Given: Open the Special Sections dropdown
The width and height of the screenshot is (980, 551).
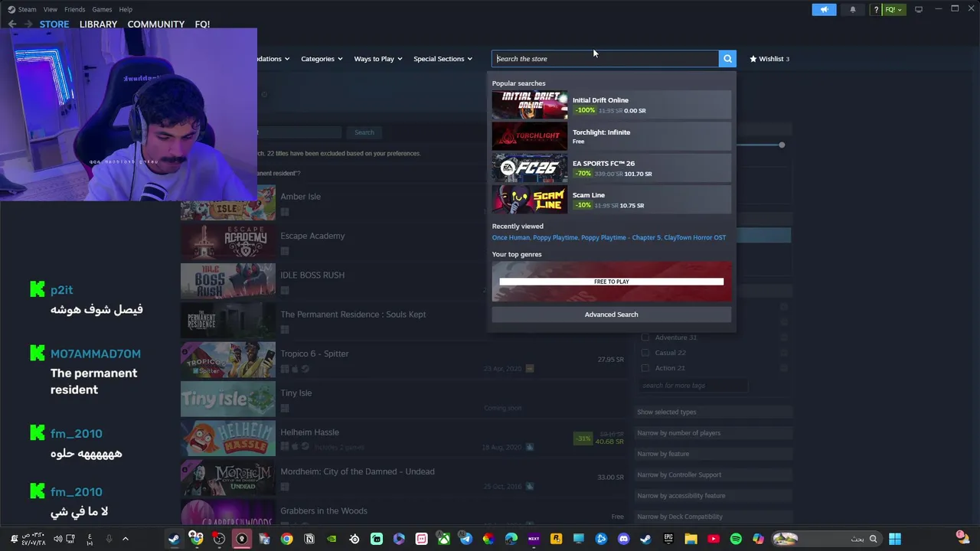Looking at the screenshot, I should 443,59.
